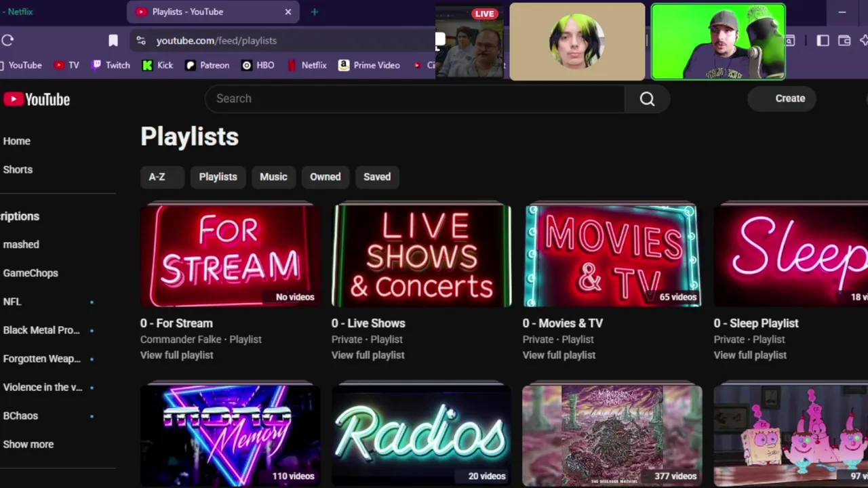Open the Netflix bookmark
The height and width of the screenshot is (488, 868).
[x=307, y=65]
